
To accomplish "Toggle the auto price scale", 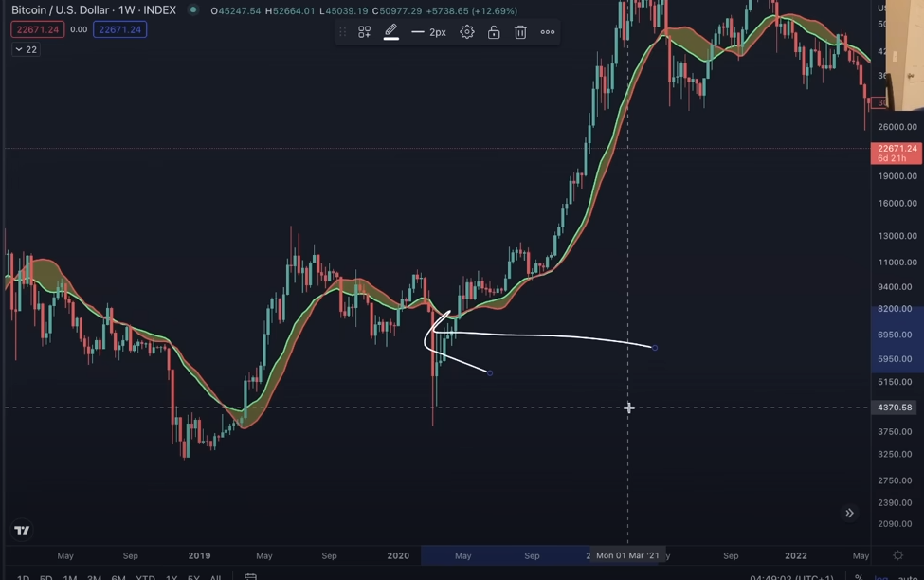I will click(908, 577).
